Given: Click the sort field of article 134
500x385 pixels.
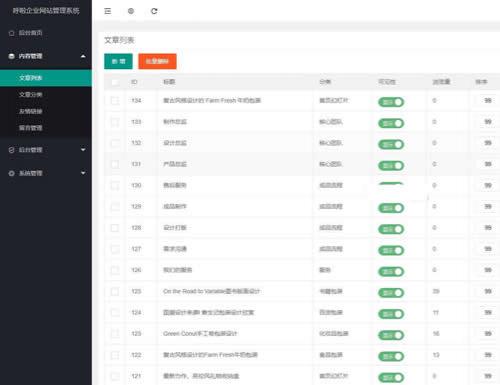Looking at the screenshot, I should (x=488, y=101).
